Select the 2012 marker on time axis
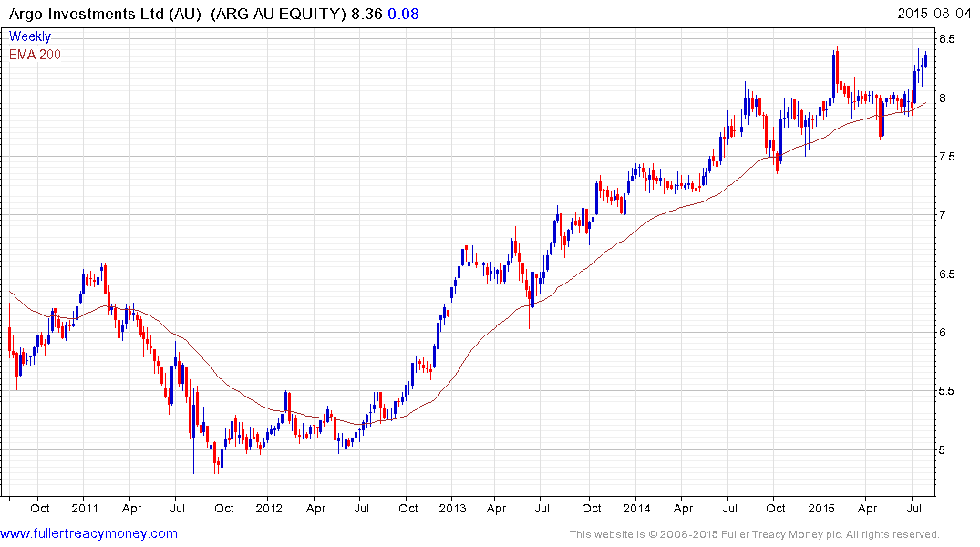 268,508
